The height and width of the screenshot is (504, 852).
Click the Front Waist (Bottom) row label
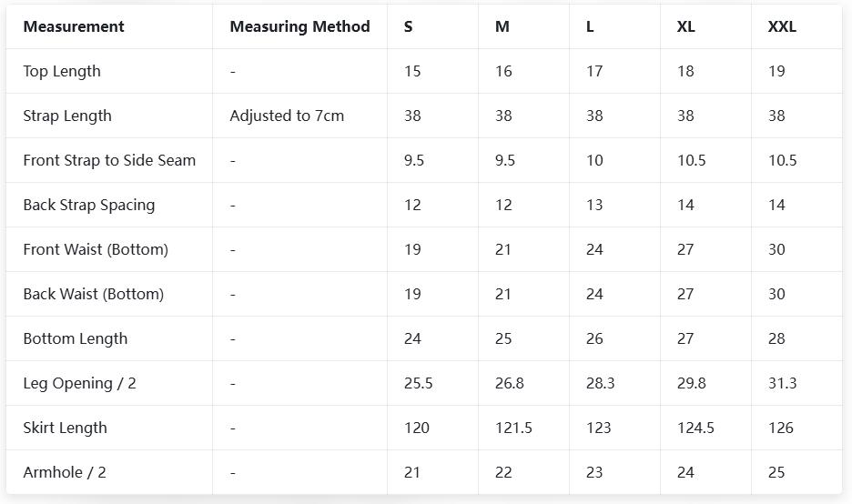(96, 249)
